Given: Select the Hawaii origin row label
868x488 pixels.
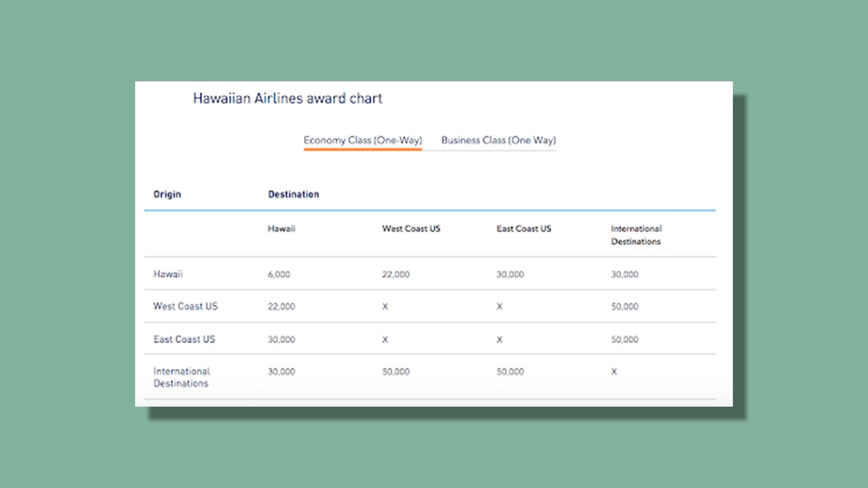Looking at the screenshot, I should tap(168, 274).
